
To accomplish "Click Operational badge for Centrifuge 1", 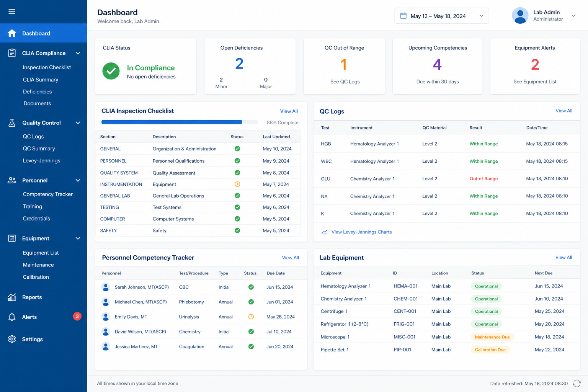I will tap(486, 311).
